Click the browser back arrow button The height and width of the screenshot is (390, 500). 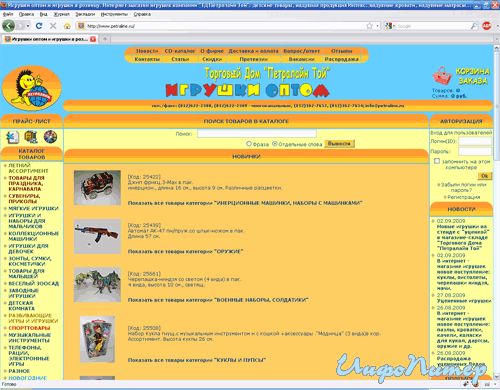[8, 26]
